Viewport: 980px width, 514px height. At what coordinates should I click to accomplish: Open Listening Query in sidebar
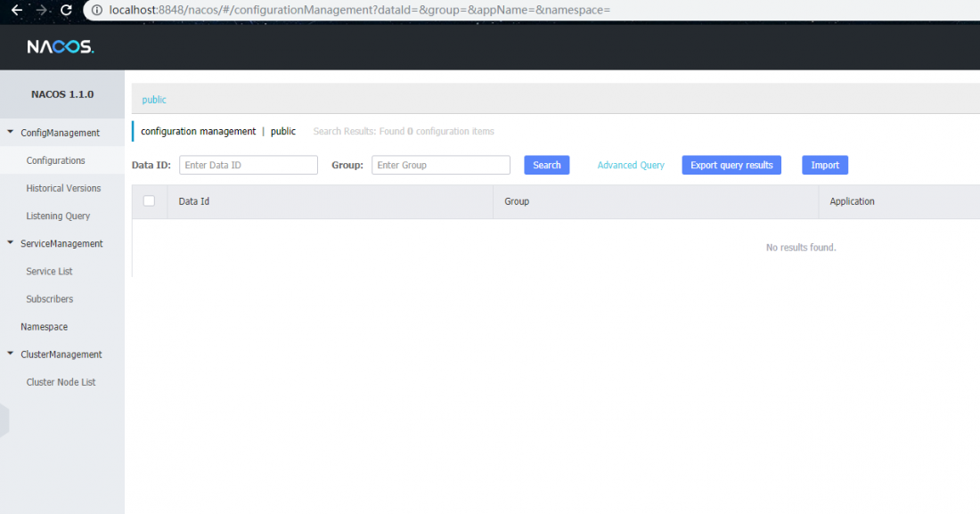(x=58, y=216)
